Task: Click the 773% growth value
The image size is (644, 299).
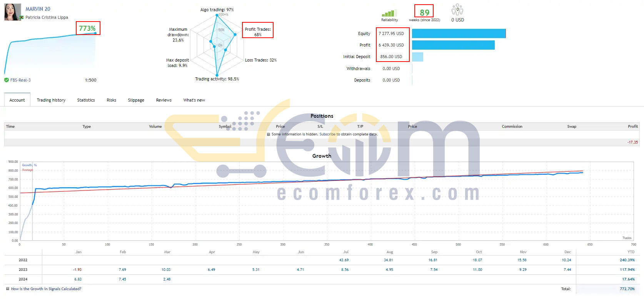Action: (x=87, y=28)
